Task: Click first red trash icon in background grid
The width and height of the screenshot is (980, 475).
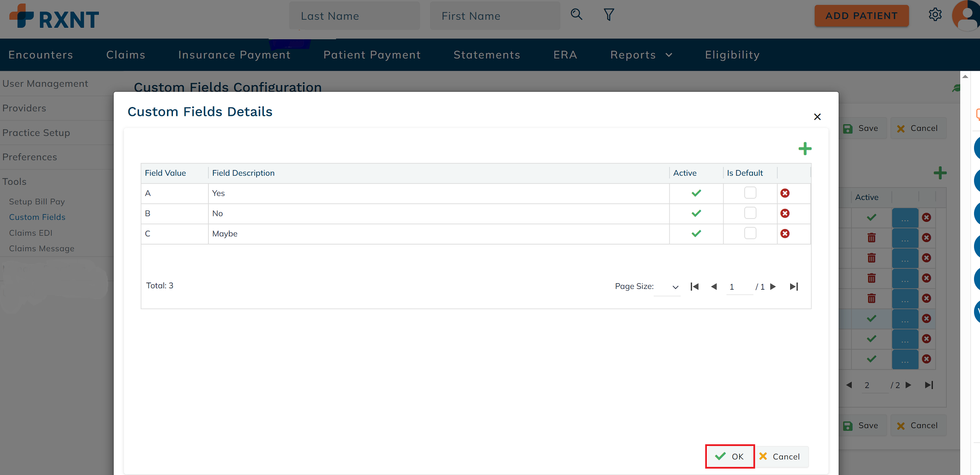Action: [x=871, y=237]
